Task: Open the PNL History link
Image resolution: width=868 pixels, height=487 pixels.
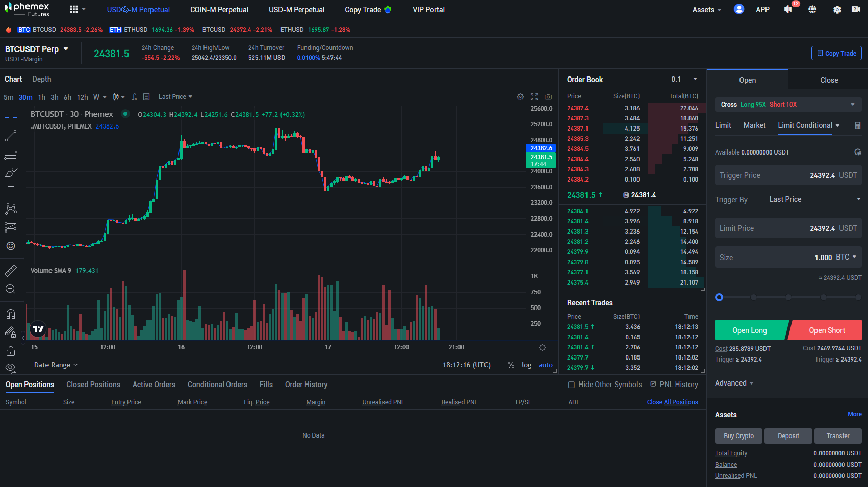Action: (674, 385)
